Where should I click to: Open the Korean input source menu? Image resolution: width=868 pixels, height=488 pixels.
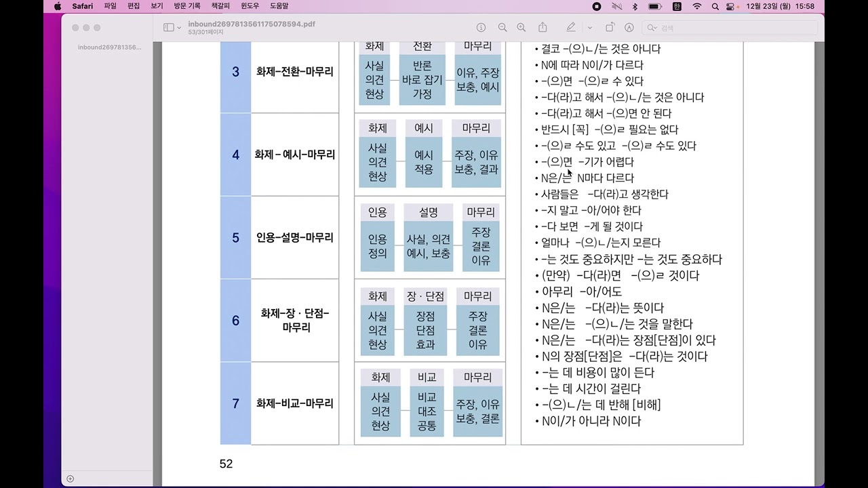677,6
